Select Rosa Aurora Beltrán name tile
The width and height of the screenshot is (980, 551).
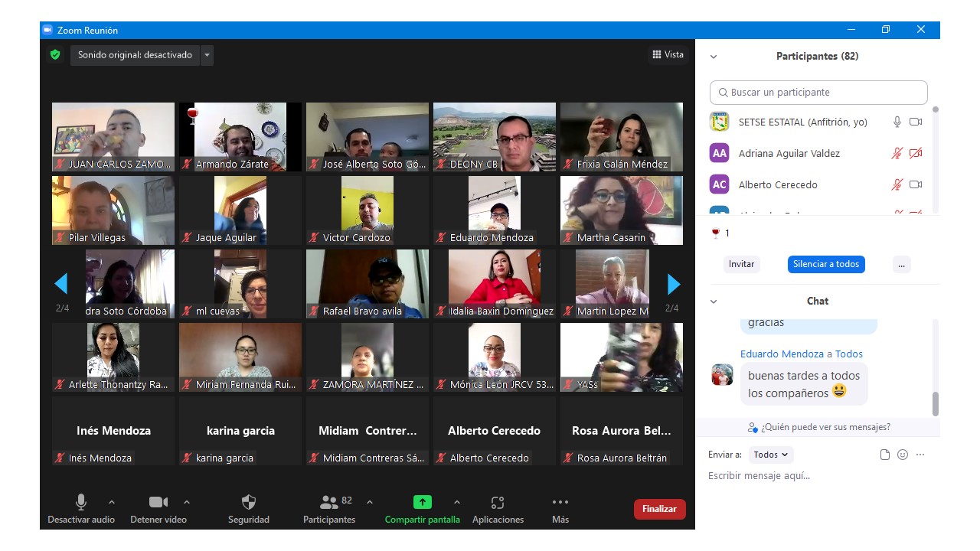[622, 431]
